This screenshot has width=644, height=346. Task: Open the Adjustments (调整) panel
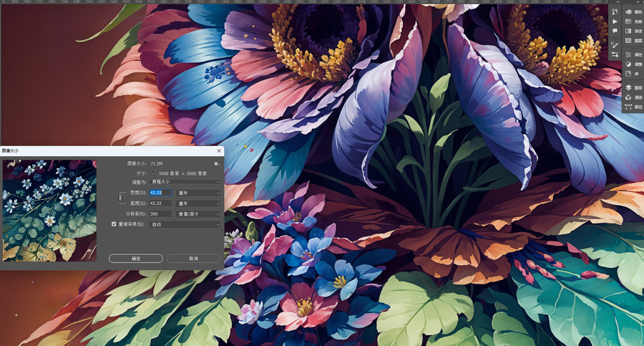point(633,64)
